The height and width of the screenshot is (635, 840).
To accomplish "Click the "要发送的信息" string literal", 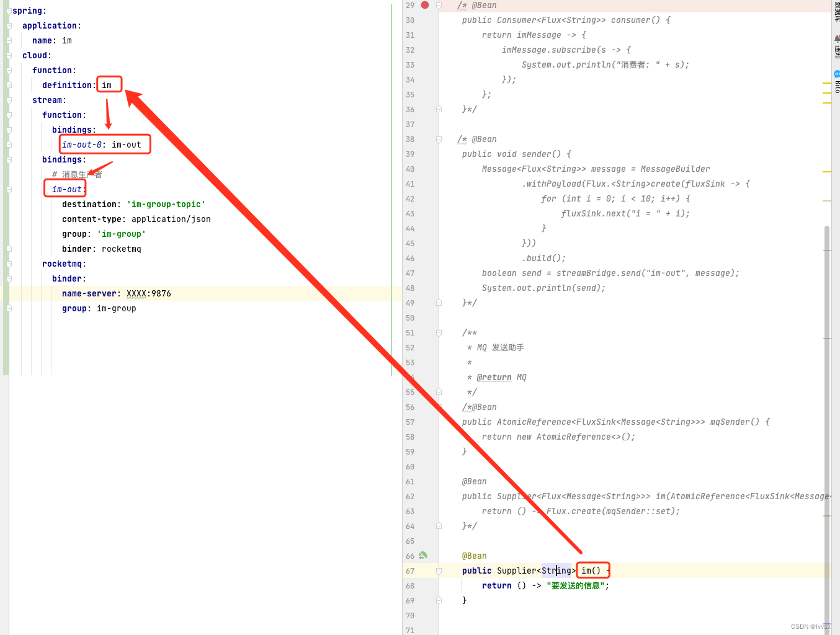I will point(576,586).
